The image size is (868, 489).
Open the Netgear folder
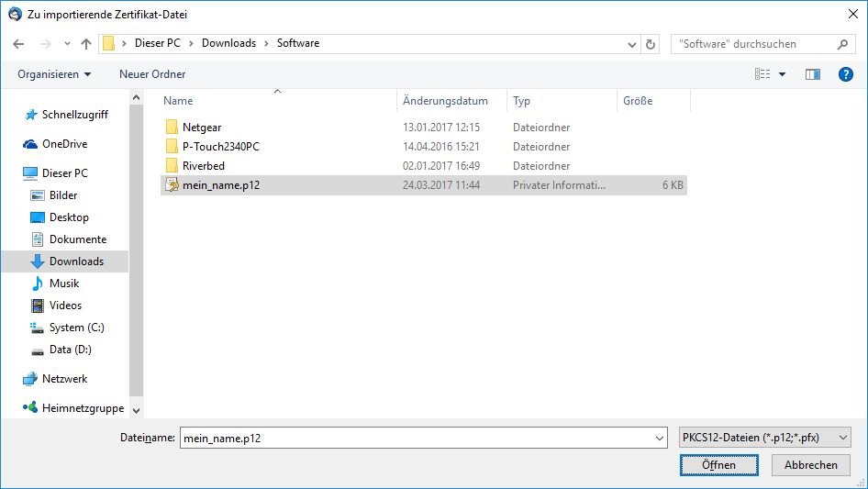pyautogui.click(x=201, y=128)
